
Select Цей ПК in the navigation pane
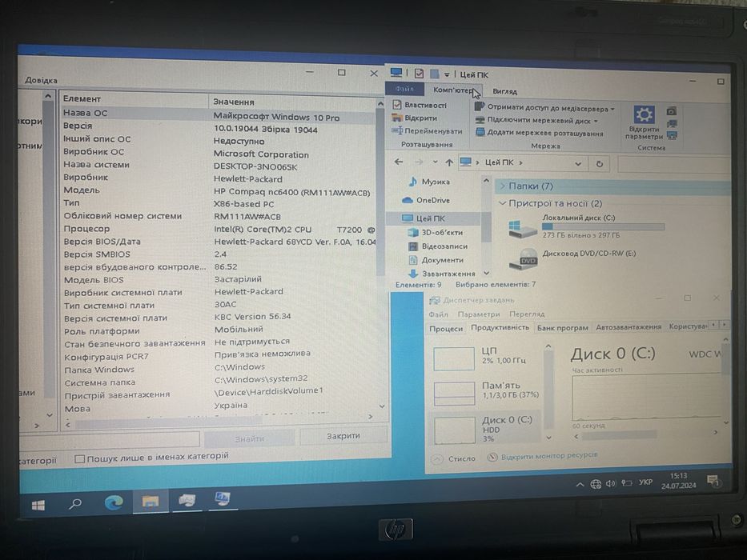424,218
